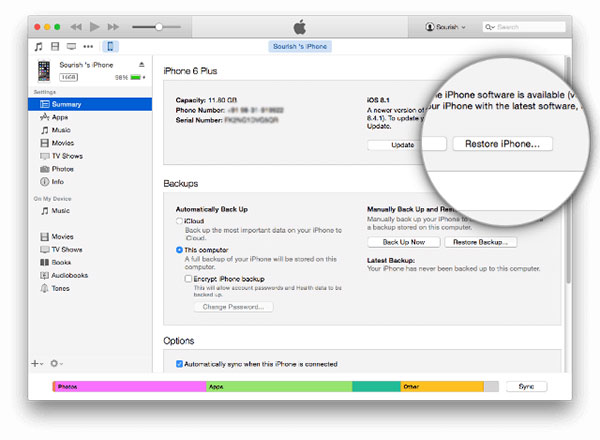Eject Sourish's iPhone
Viewport: 600px width, 440px height.
tap(142, 65)
